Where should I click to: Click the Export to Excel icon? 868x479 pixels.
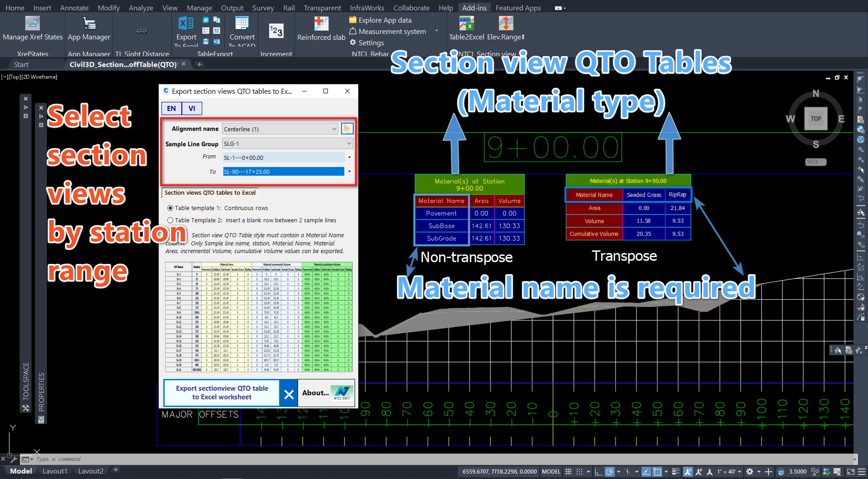pos(186,24)
